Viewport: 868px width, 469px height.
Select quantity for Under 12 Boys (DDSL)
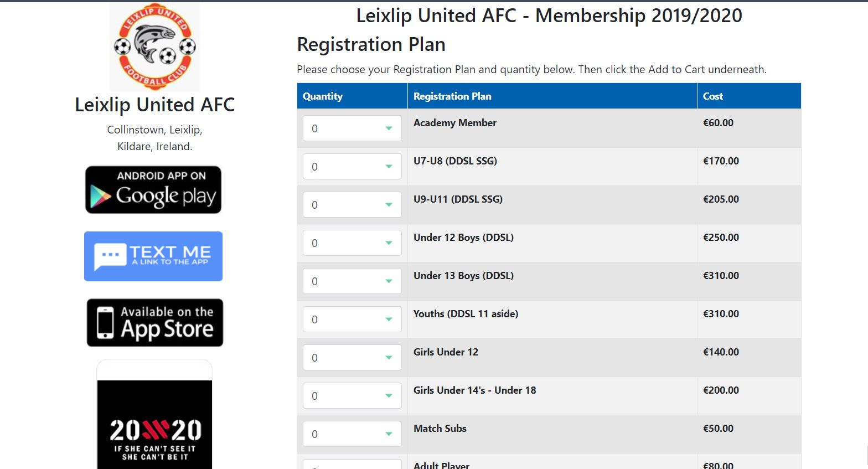tap(352, 243)
